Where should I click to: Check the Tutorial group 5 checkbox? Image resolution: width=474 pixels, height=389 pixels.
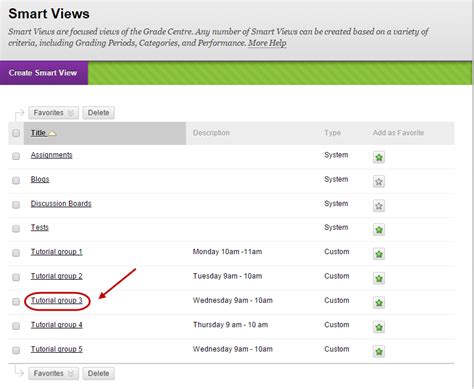coord(16,350)
